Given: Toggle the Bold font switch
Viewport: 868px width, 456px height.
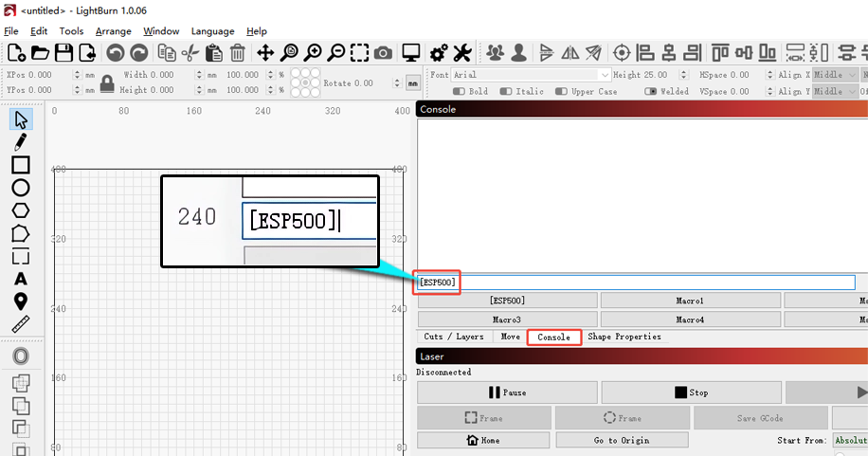Looking at the screenshot, I should (459, 91).
